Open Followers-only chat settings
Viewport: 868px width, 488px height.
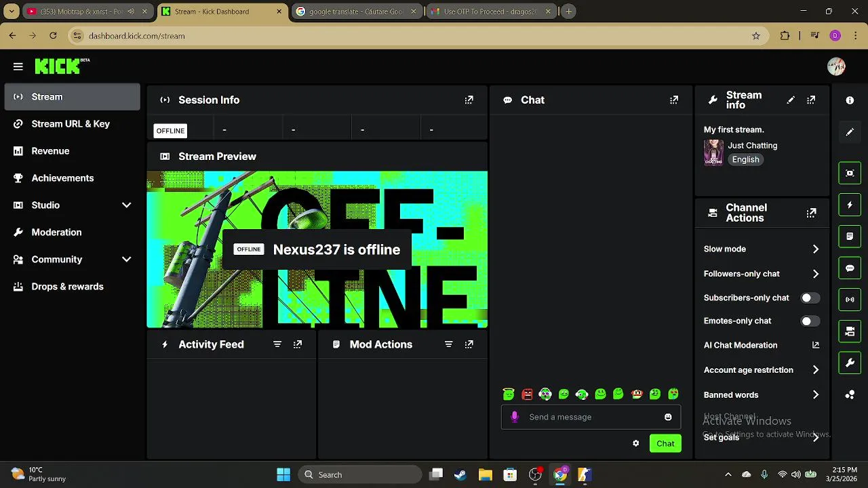click(762, 274)
